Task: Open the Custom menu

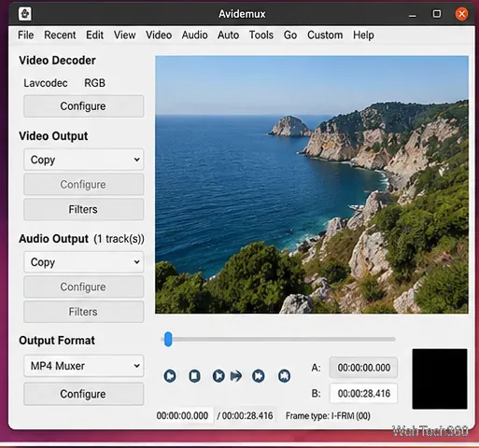Action: point(325,35)
